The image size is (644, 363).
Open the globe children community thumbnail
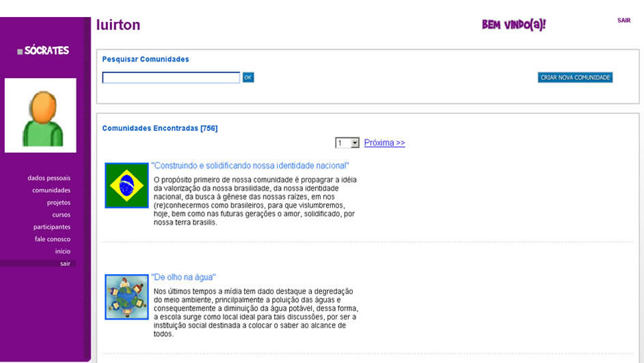pyautogui.click(x=126, y=297)
